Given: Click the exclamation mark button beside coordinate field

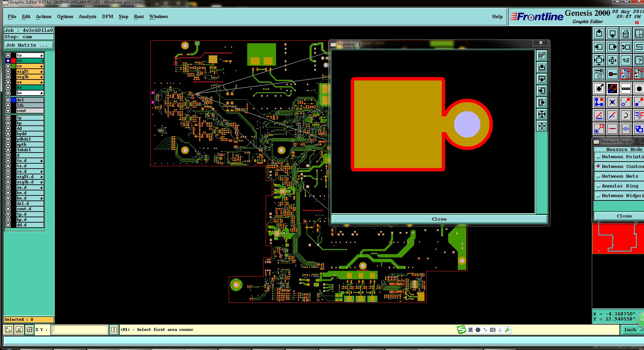Looking at the screenshot, I should (x=114, y=330).
